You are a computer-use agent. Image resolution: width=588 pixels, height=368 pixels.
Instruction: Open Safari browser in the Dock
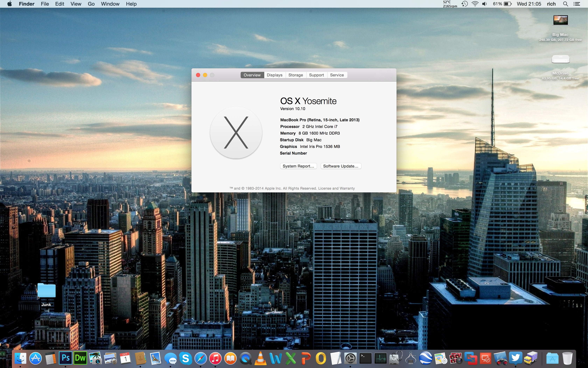(x=200, y=358)
